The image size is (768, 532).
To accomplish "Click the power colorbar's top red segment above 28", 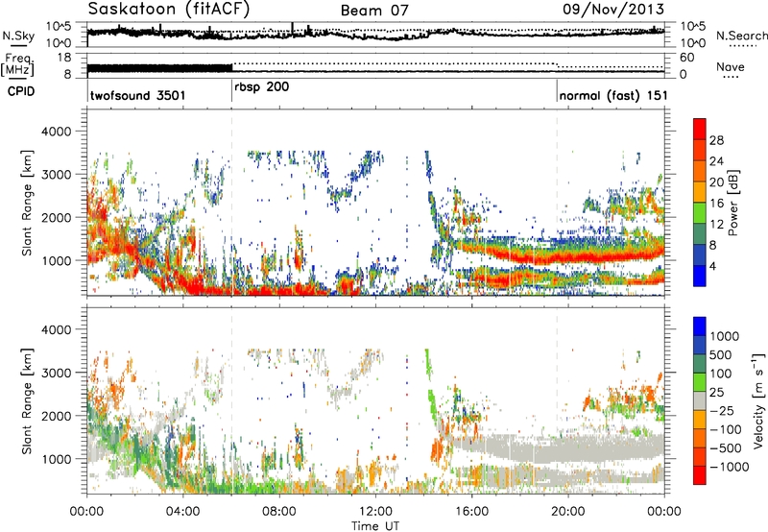I will click(x=700, y=129).
